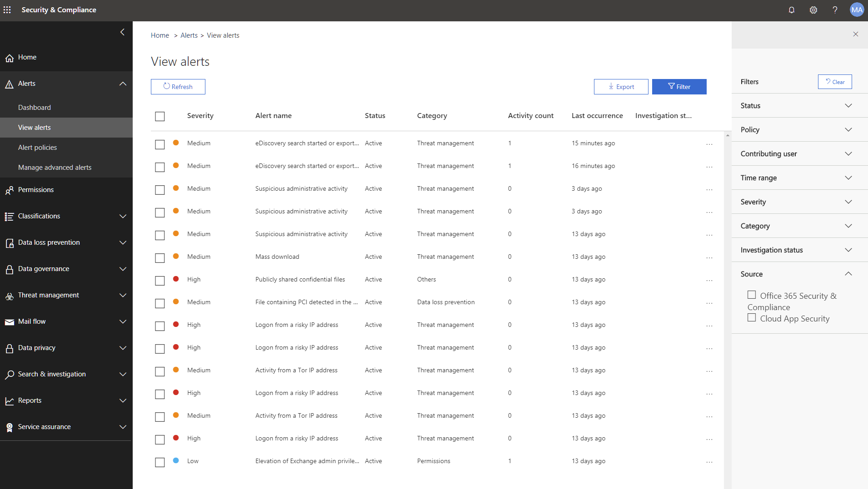The height and width of the screenshot is (489, 868).
Task: Open help from the question mark icon
Action: pyautogui.click(x=834, y=10)
